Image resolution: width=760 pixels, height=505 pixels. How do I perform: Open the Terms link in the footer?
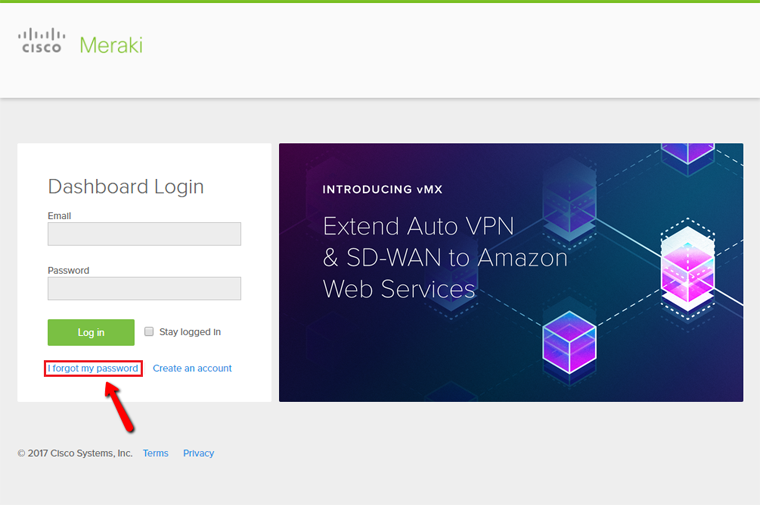click(x=156, y=453)
